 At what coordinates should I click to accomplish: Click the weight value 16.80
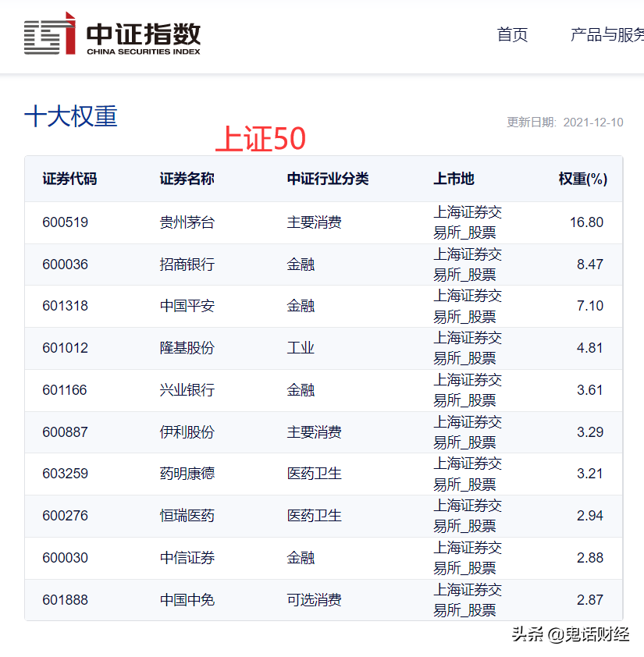click(586, 222)
